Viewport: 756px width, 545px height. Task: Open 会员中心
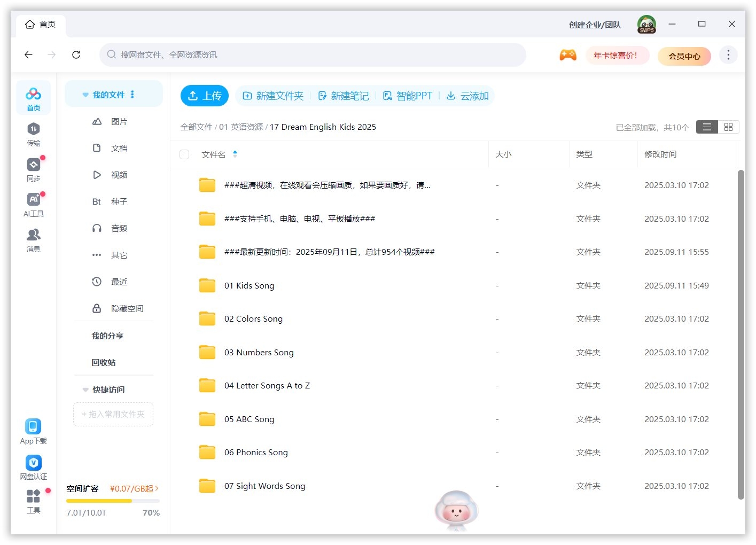684,56
